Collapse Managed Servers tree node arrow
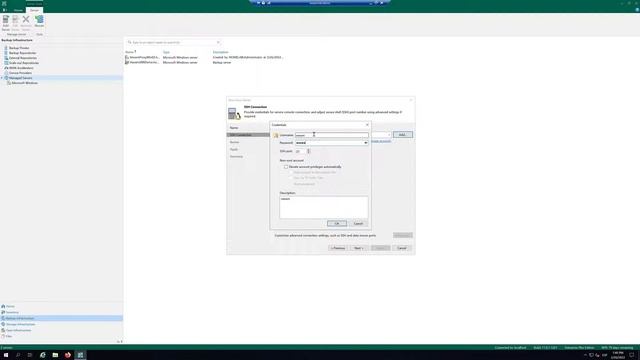 (2, 78)
